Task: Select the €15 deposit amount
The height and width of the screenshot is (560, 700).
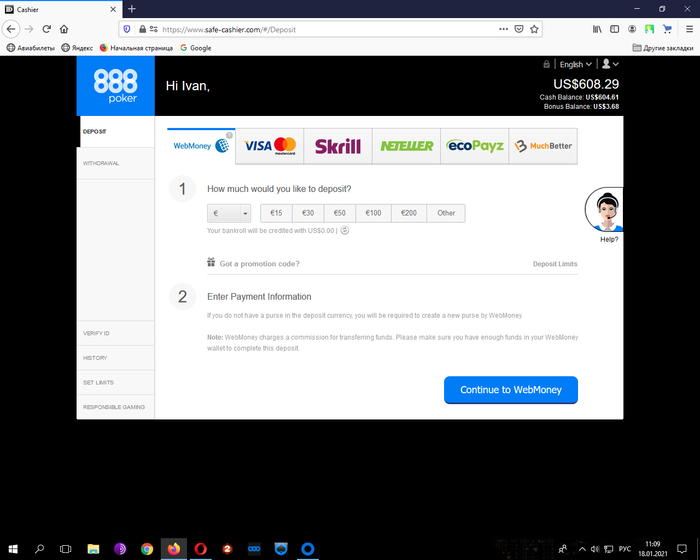Action: click(276, 213)
